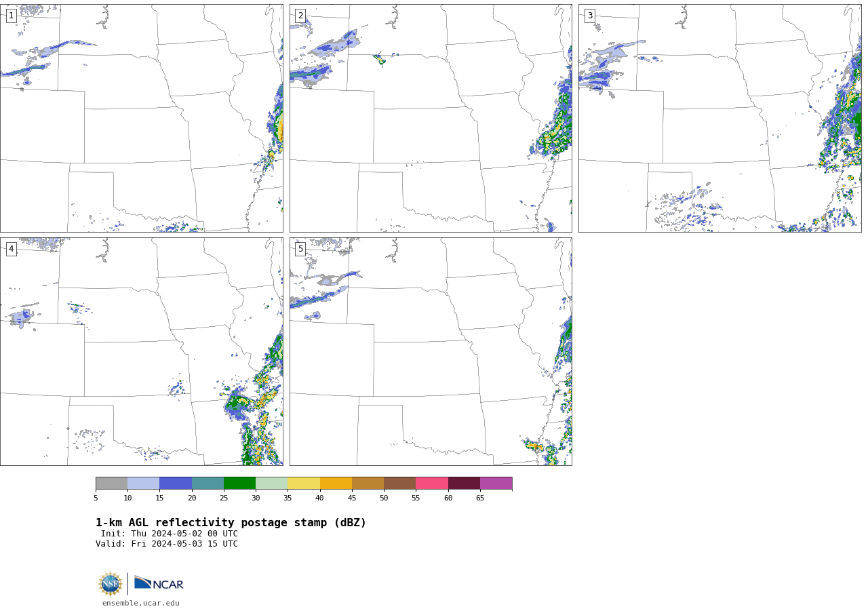The height and width of the screenshot is (611, 868).
Task: Click the panel number 4 label
Action: tap(11, 249)
